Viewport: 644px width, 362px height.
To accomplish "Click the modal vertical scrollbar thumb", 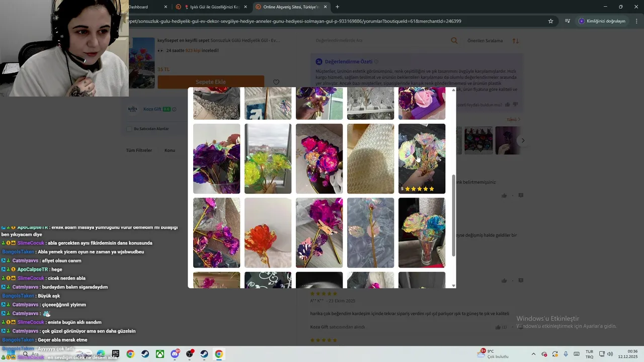I will (x=453, y=216).
